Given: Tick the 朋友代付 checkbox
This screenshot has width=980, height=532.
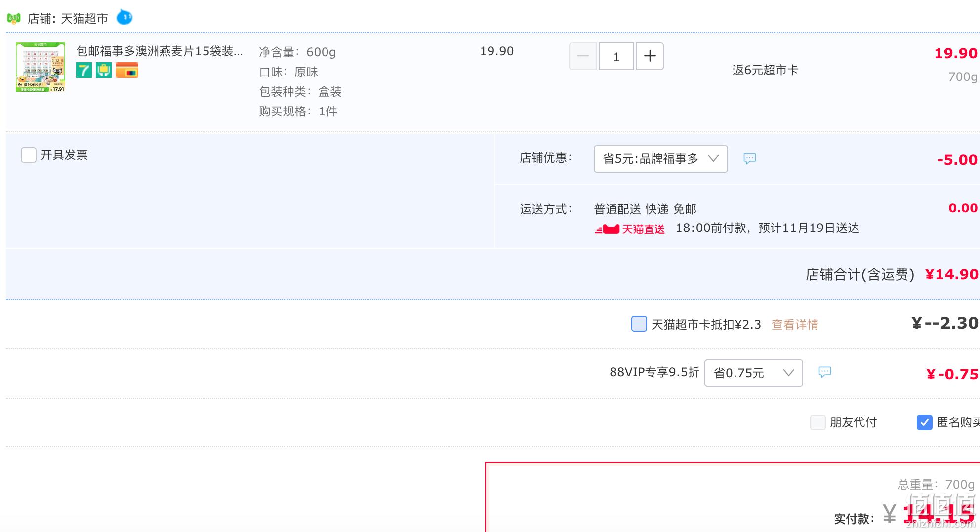Looking at the screenshot, I should [x=818, y=422].
